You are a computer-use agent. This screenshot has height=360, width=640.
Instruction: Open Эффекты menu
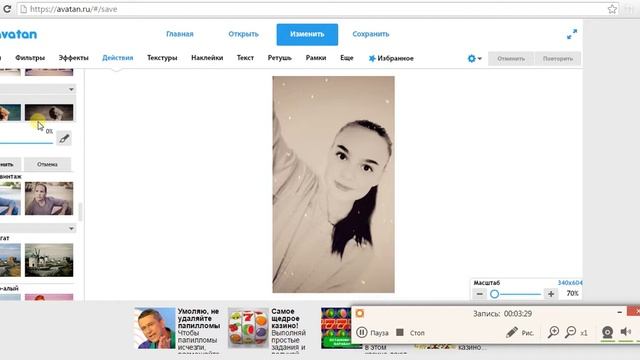pyautogui.click(x=73, y=58)
